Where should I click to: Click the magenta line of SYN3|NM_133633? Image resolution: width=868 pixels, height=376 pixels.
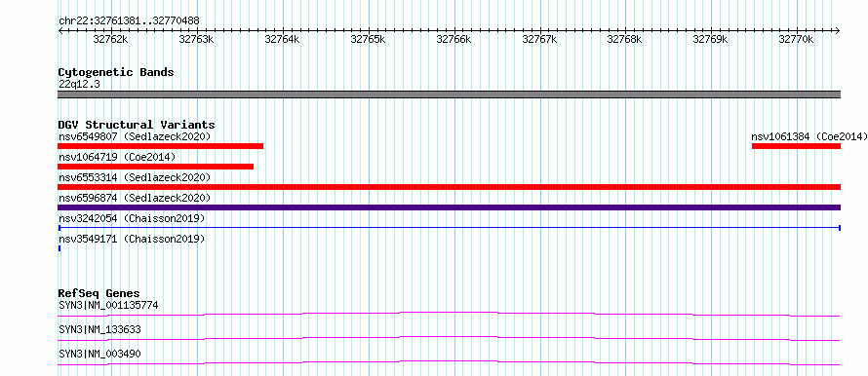pos(449,338)
